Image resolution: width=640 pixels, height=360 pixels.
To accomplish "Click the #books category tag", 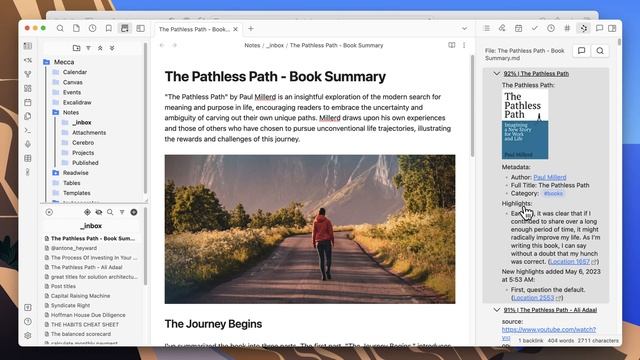I will point(553,193).
